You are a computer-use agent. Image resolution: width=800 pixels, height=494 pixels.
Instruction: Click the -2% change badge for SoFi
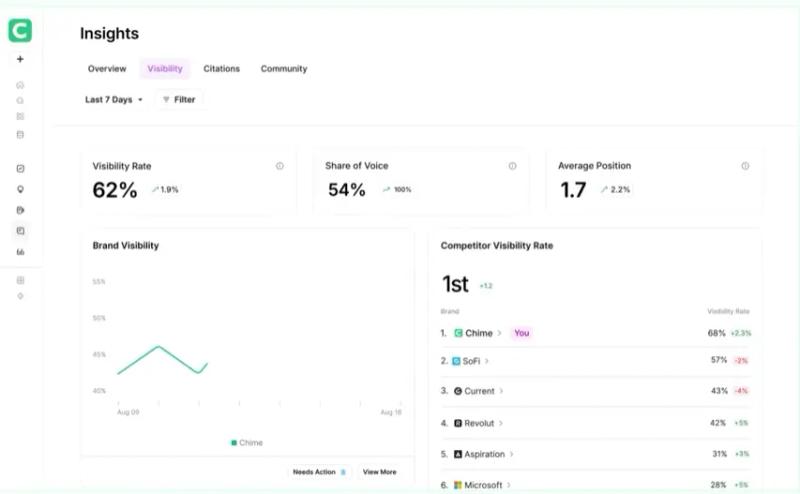click(741, 361)
